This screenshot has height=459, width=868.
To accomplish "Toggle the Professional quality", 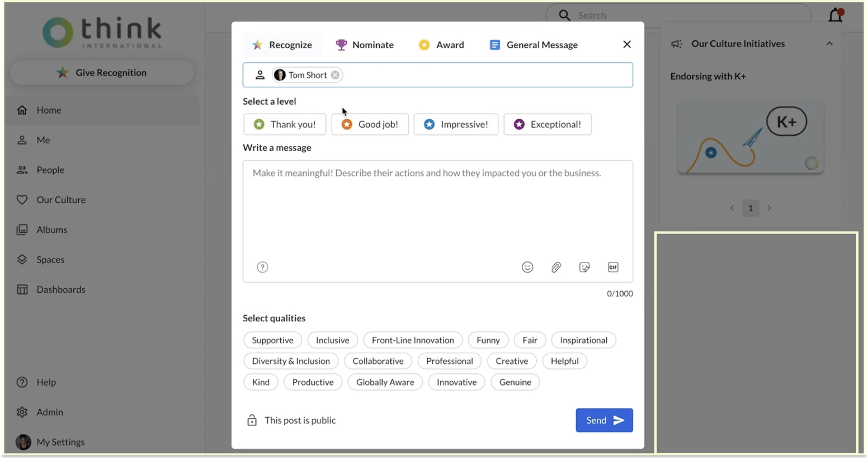I will coord(450,361).
